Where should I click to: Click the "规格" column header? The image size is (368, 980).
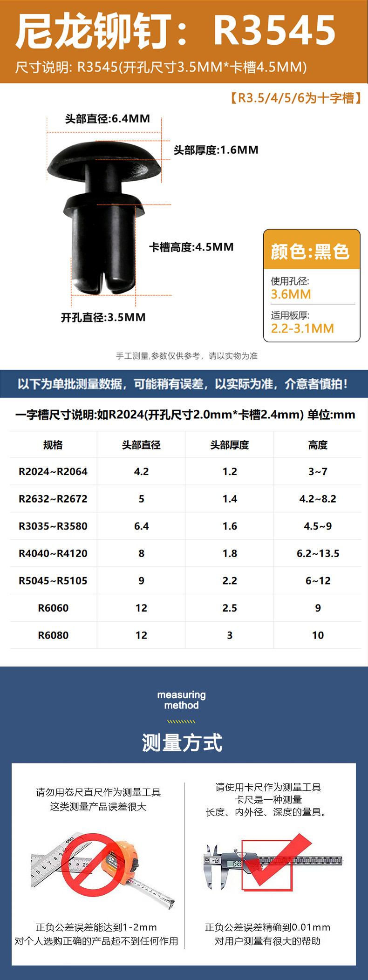click(53, 445)
